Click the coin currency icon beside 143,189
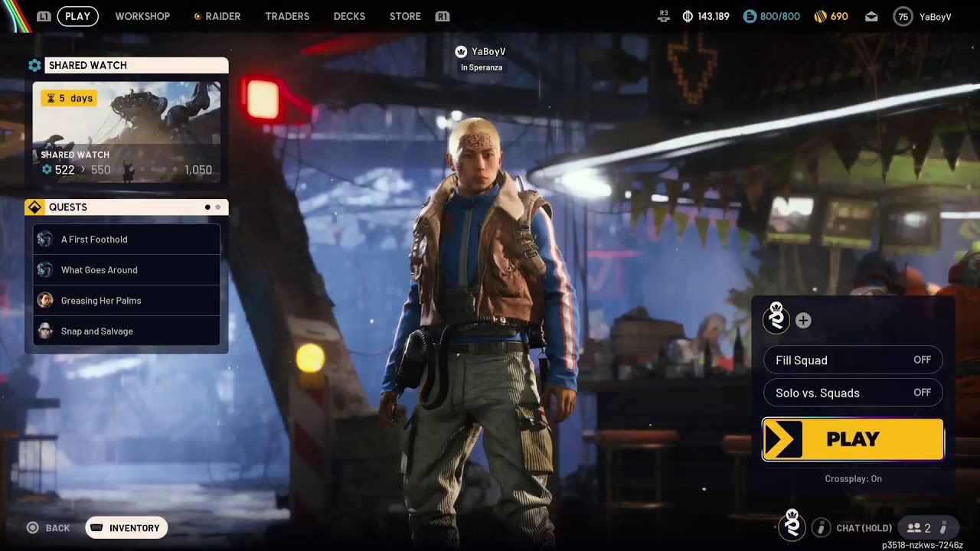The image size is (980, 551). coord(688,16)
